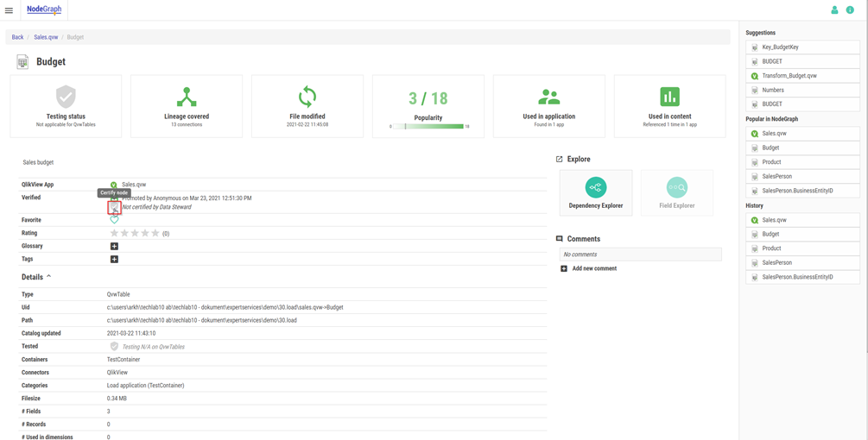Open Transform_Budget.qvw from Suggestions

802,76
